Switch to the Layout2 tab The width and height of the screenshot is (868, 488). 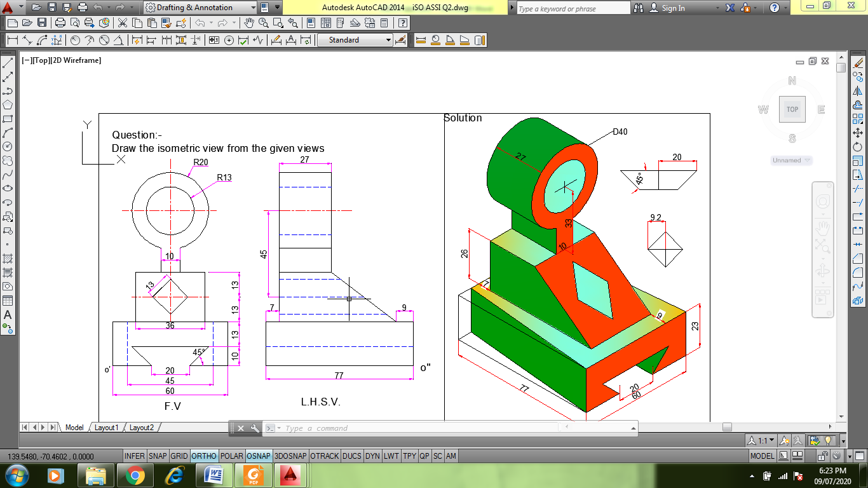[x=141, y=428]
